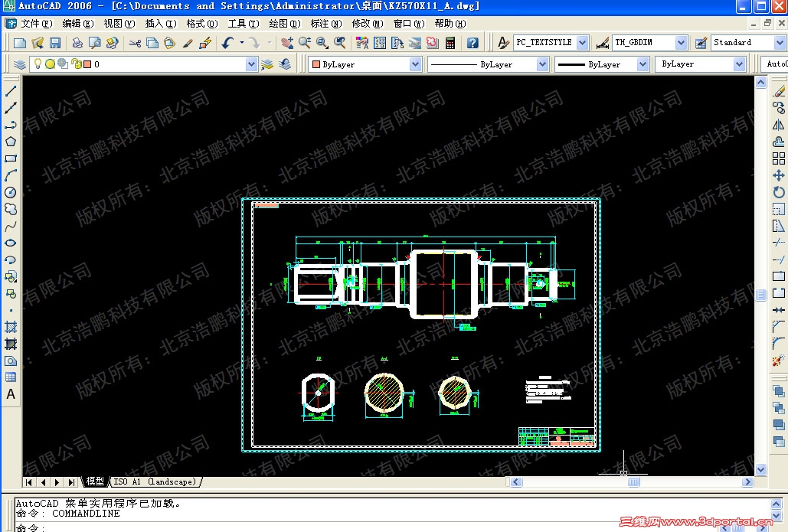788x532 pixels.
Task: Open the 标注(N) menu
Action: coord(325,24)
